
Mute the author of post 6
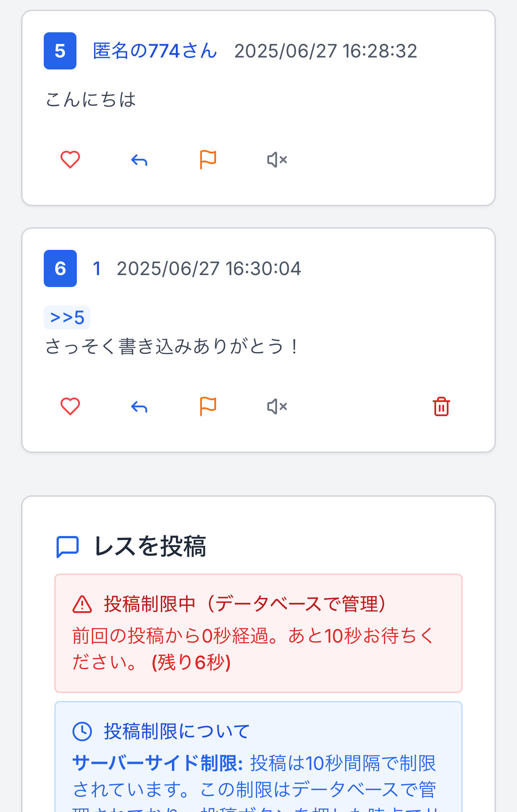(x=277, y=406)
